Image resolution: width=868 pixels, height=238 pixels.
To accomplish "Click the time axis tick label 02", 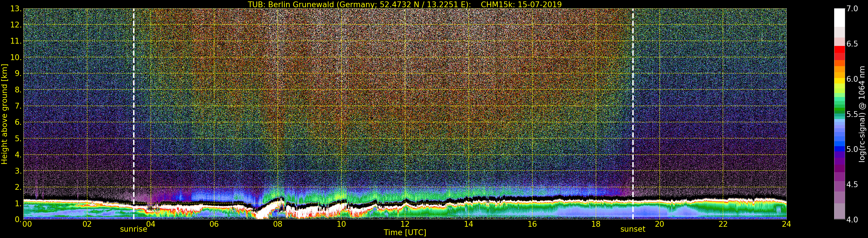I will coord(87,224).
